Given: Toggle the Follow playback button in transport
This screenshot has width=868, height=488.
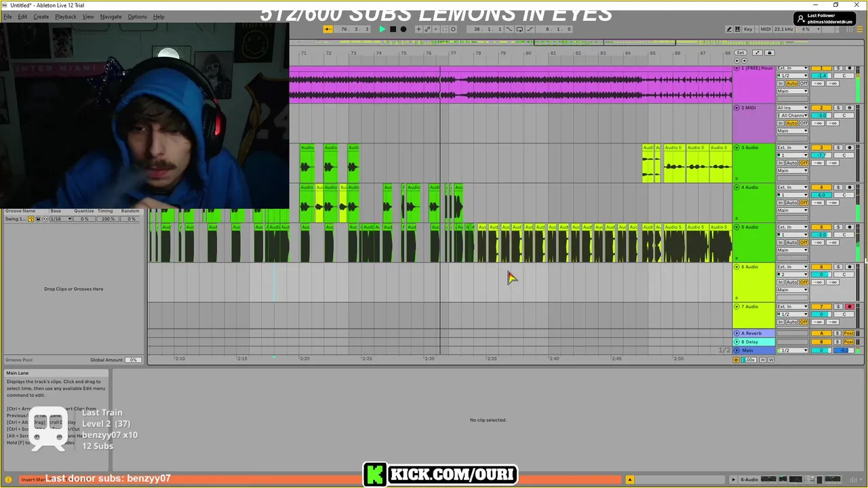Looking at the screenshot, I should coord(328,29).
